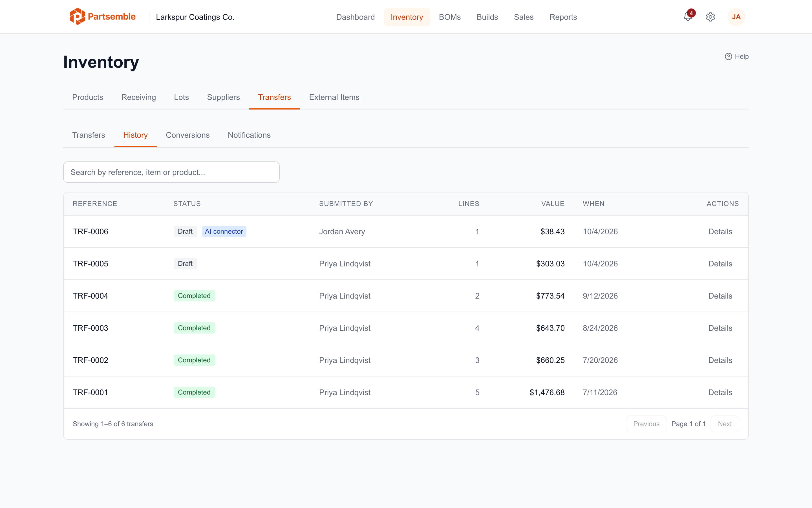The height and width of the screenshot is (508, 812).
Task: Open the Notifications sub-tab
Action: coord(249,135)
